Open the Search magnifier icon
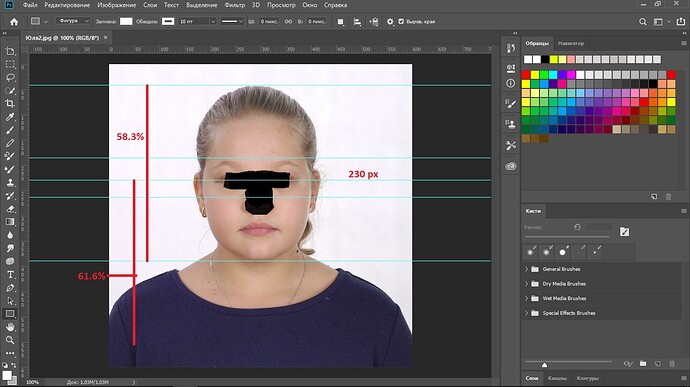This screenshot has width=690, height=387. pyautogui.click(x=643, y=22)
